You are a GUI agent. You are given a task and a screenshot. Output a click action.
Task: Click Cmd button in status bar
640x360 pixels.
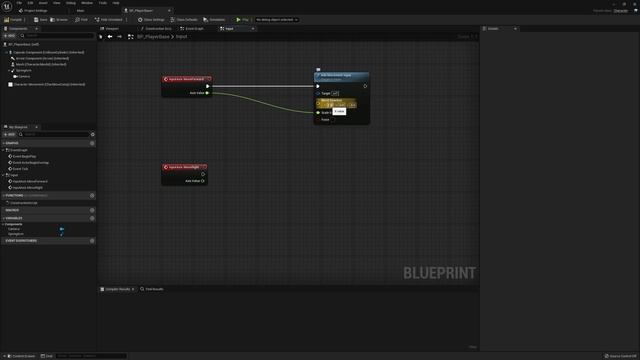47,356
